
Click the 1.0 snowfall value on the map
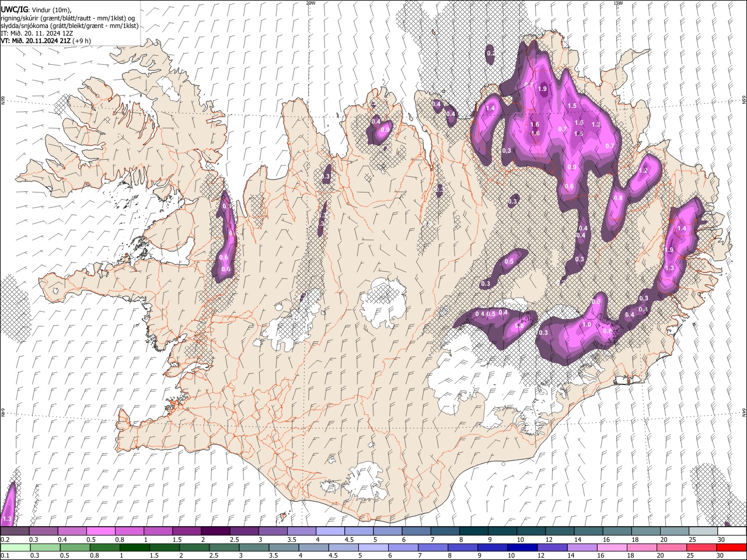pyautogui.click(x=587, y=325)
